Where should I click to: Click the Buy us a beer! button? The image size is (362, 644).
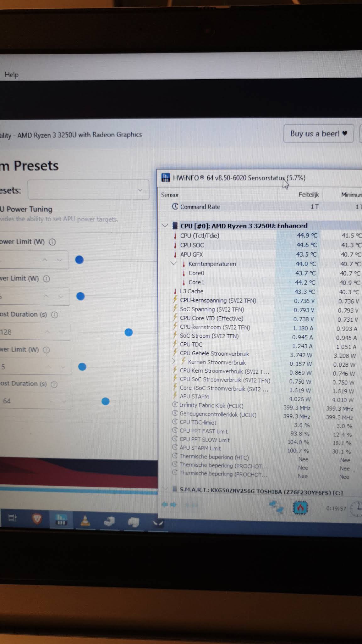point(319,134)
